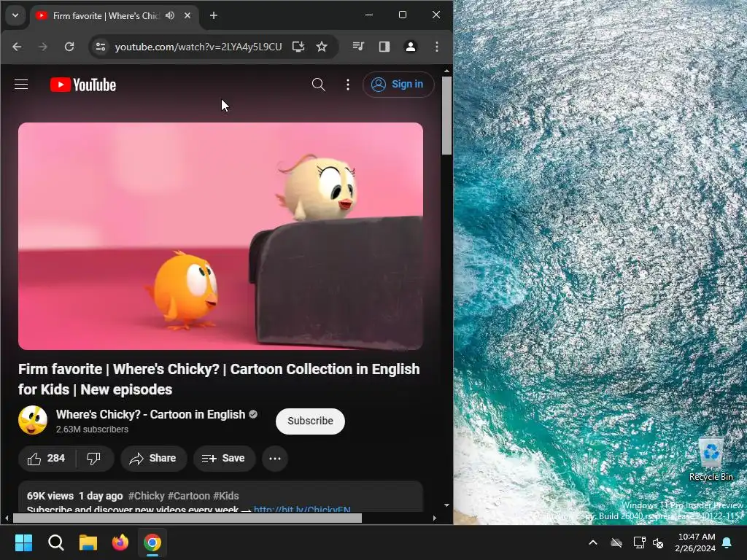Go to YouTube home via logo
The width and height of the screenshot is (747, 560).
click(x=83, y=85)
